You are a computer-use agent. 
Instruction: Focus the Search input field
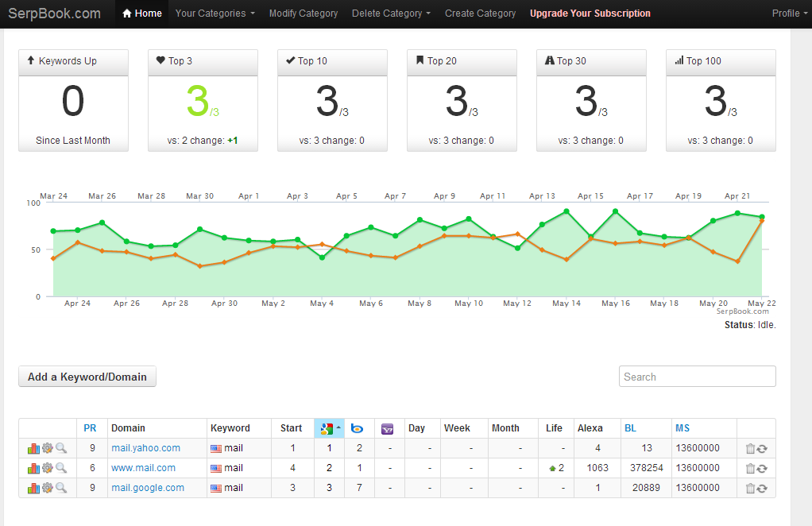pos(697,377)
